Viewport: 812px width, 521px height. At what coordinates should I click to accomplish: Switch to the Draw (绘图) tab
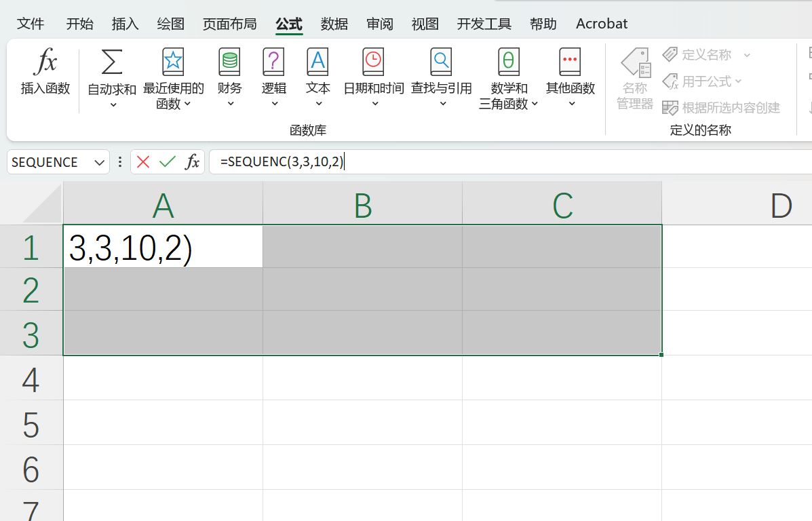171,24
